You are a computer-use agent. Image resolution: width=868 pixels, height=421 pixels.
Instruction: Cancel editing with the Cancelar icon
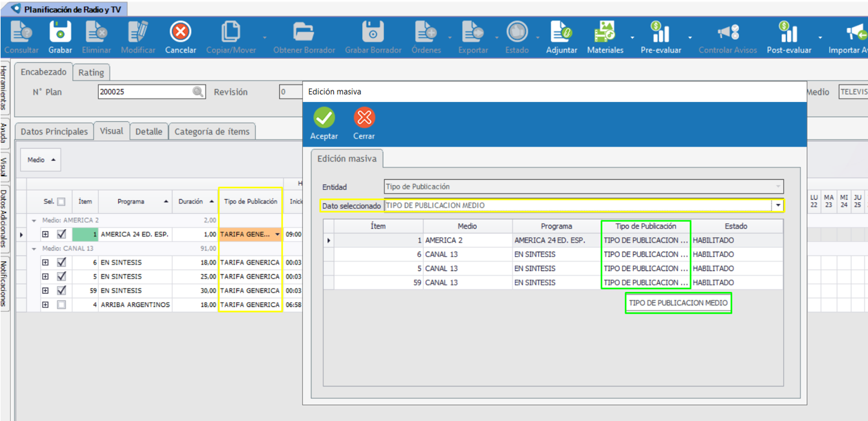point(181,31)
